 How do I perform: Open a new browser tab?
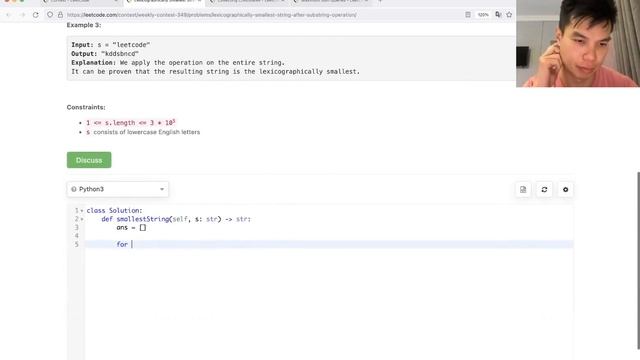click(x=380, y=1)
